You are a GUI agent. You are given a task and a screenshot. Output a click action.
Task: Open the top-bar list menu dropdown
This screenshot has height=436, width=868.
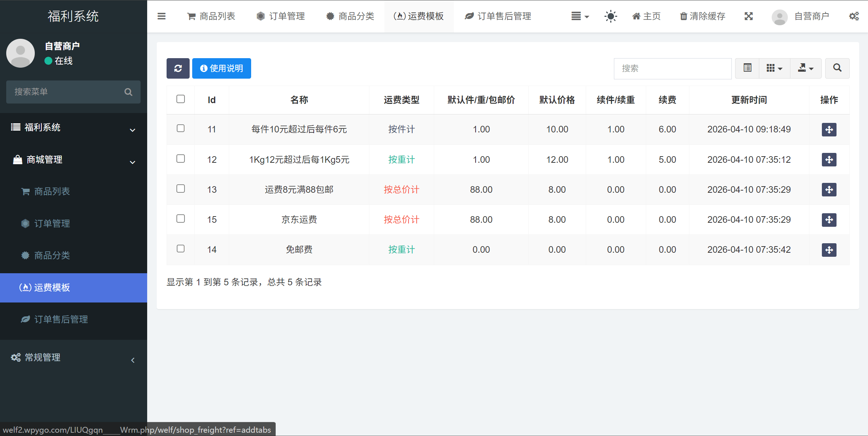580,16
